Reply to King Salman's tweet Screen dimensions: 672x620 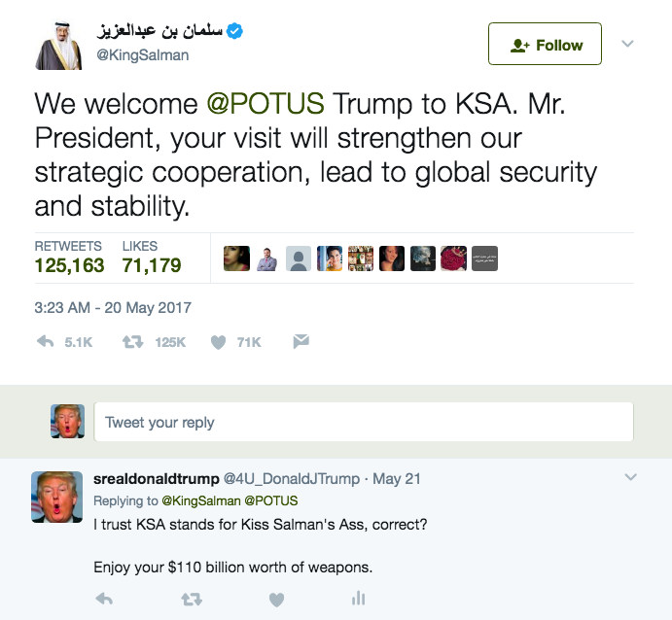click(46, 342)
